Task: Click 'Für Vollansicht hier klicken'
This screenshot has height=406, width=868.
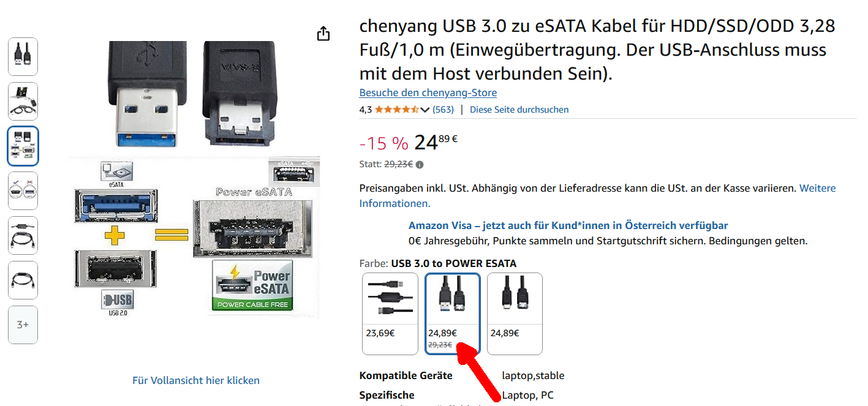Action: coord(196,380)
